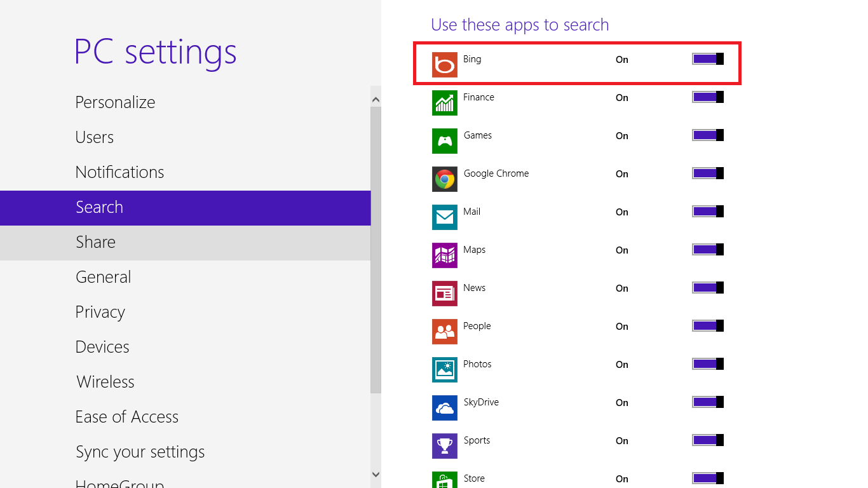Click the Finance app icon
Screen dimensions: 868x488
click(x=445, y=103)
